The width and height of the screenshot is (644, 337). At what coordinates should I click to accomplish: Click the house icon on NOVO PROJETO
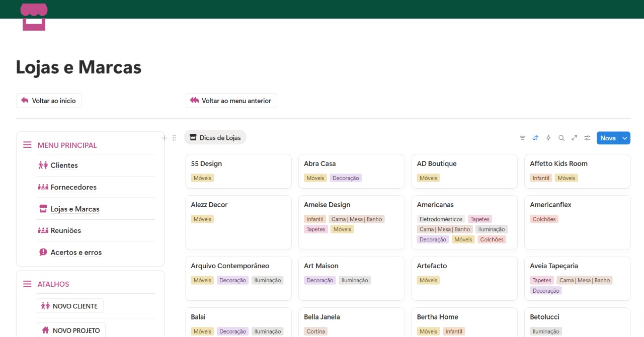[45, 330]
